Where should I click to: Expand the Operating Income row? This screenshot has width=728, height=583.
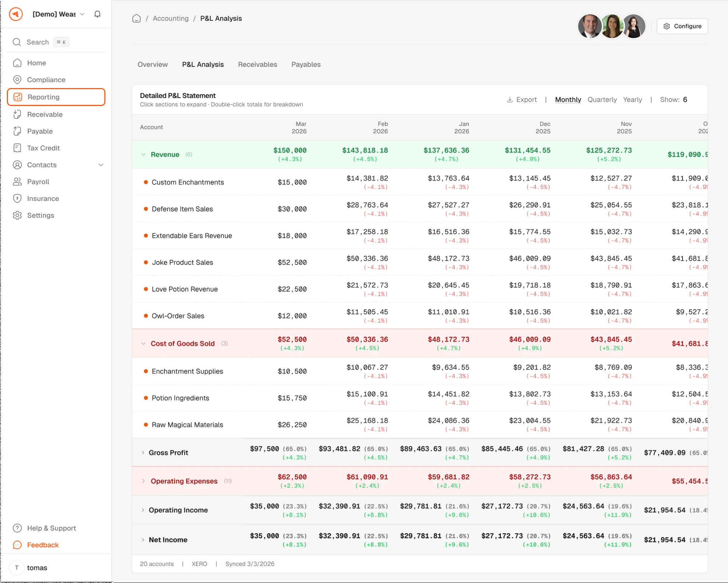(x=143, y=510)
